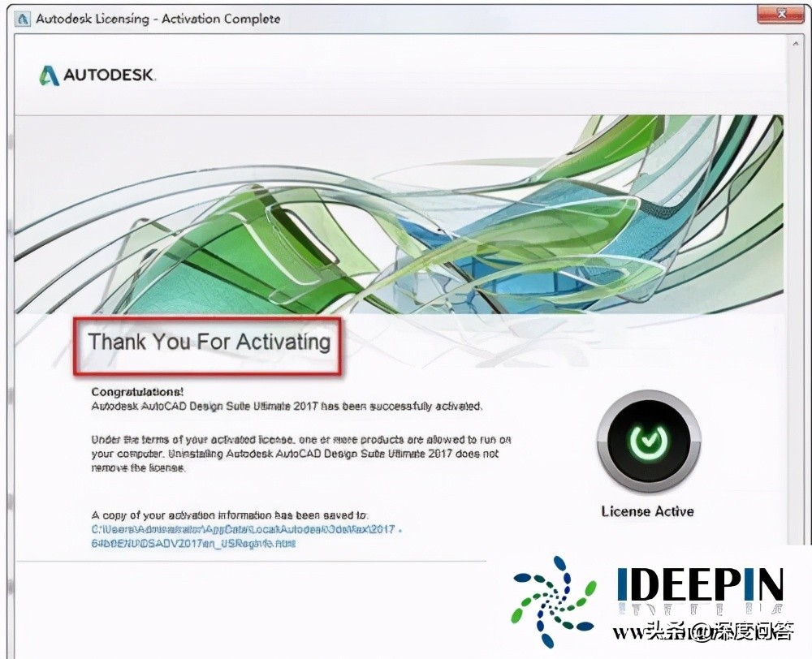Open the saved activation information file path link
The height and width of the screenshot is (659, 812).
tap(247, 536)
